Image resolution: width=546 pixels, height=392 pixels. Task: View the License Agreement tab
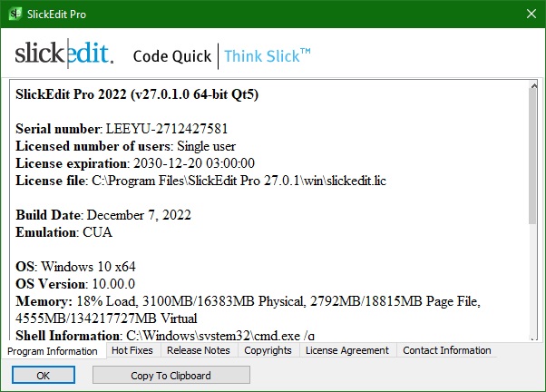coord(347,350)
